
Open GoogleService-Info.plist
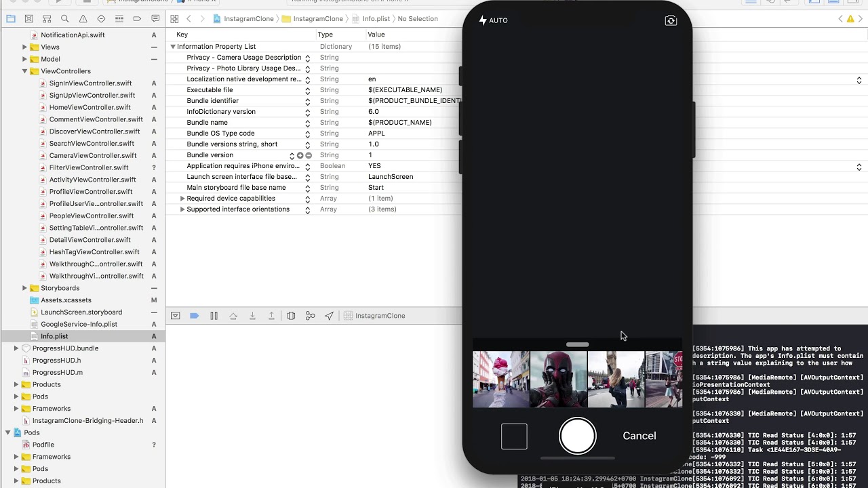[79, 324]
